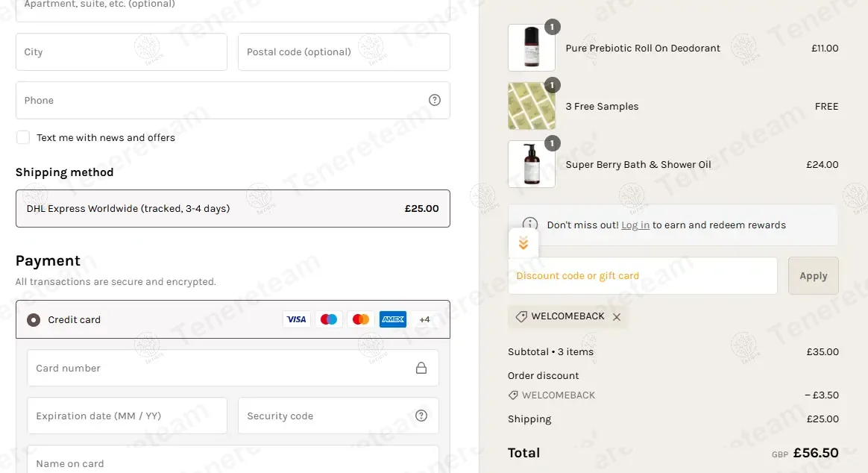Remove the WELCOMEBACK discount code
The height and width of the screenshot is (473, 868).
[617, 316]
